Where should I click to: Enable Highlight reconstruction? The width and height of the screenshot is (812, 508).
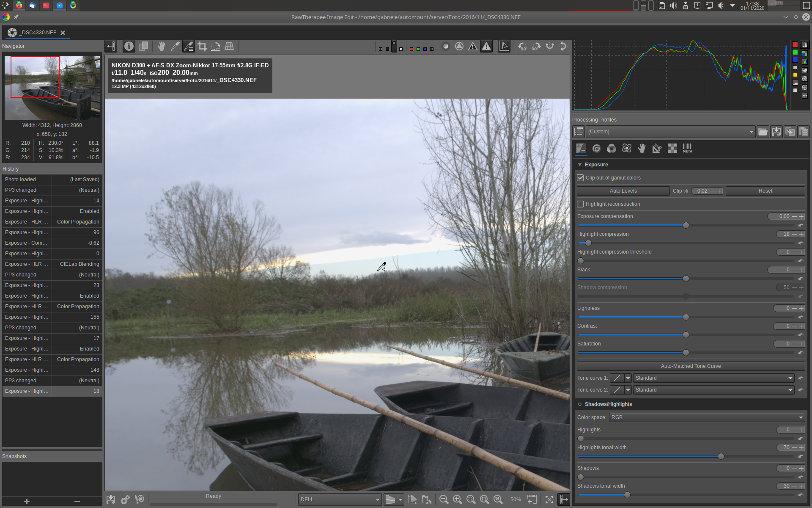click(x=581, y=204)
